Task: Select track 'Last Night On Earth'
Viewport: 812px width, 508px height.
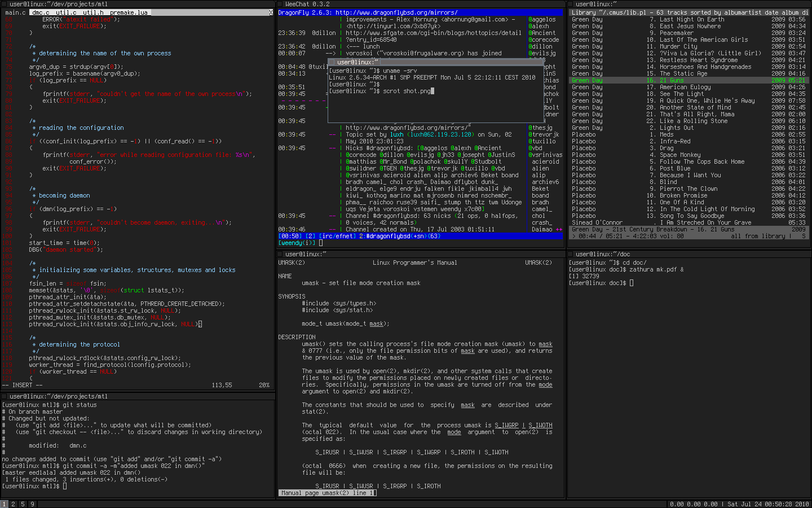Action: pos(692,19)
